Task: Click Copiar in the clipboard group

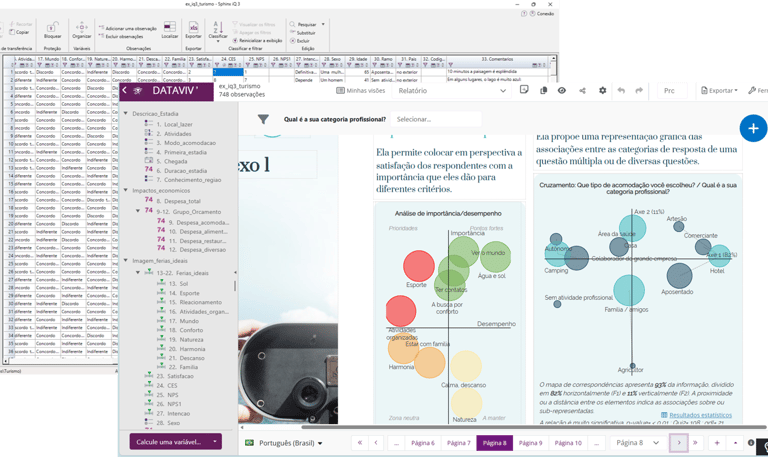Action: (20, 32)
